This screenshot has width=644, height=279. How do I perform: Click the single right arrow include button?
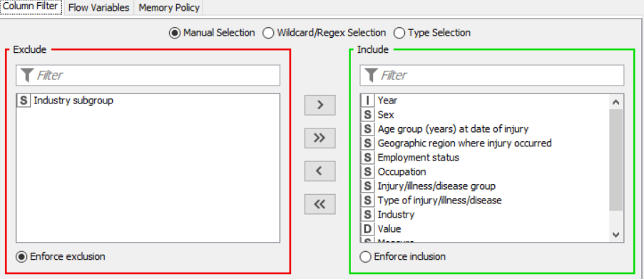(320, 105)
